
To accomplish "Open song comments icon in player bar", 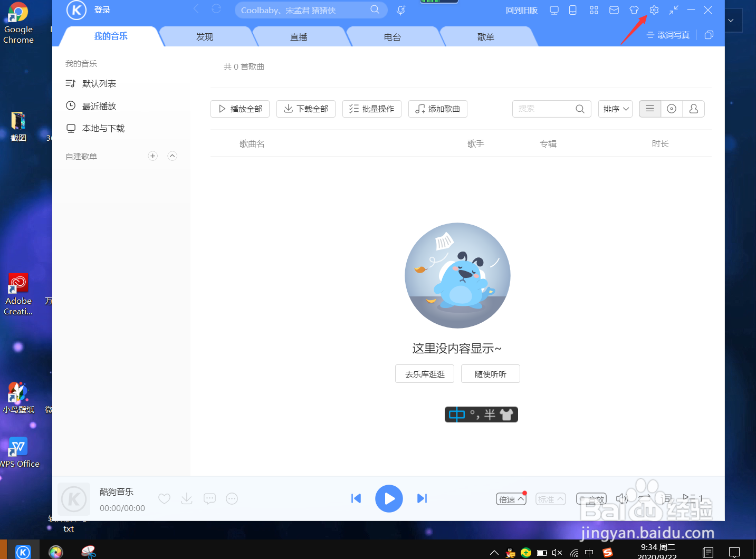I will 209,498.
